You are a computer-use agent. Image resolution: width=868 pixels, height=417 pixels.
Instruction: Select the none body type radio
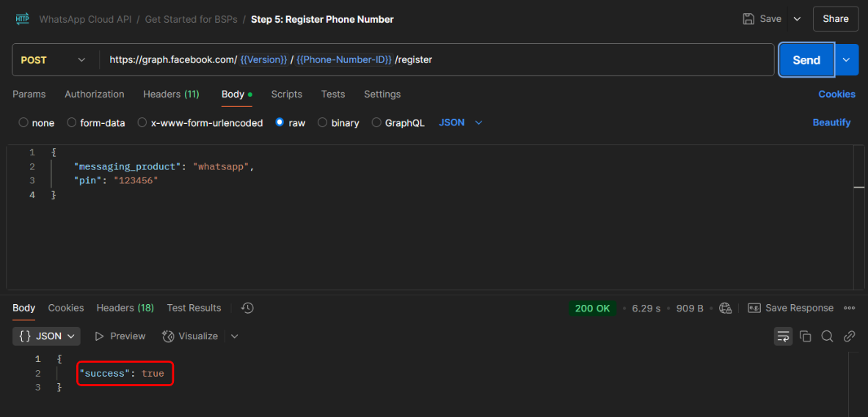[23, 123]
